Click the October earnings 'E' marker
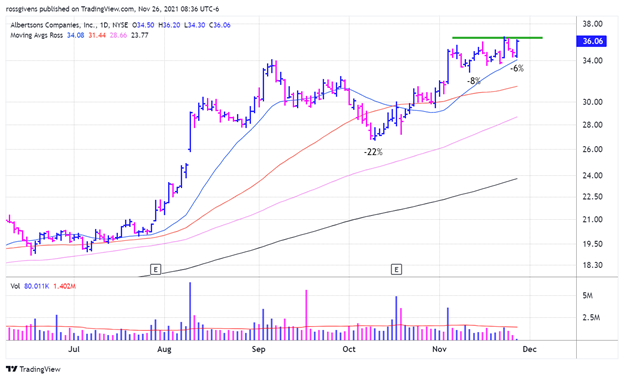 (396, 270)
